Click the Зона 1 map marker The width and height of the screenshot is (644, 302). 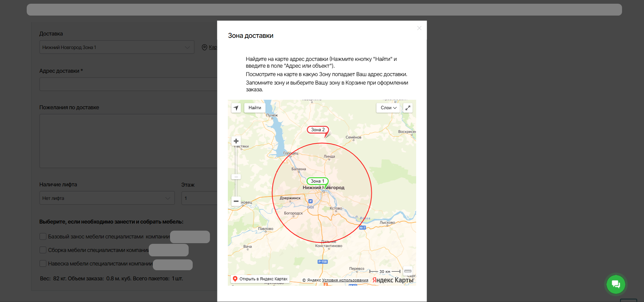pyautogui.click(x=317, y=181)
